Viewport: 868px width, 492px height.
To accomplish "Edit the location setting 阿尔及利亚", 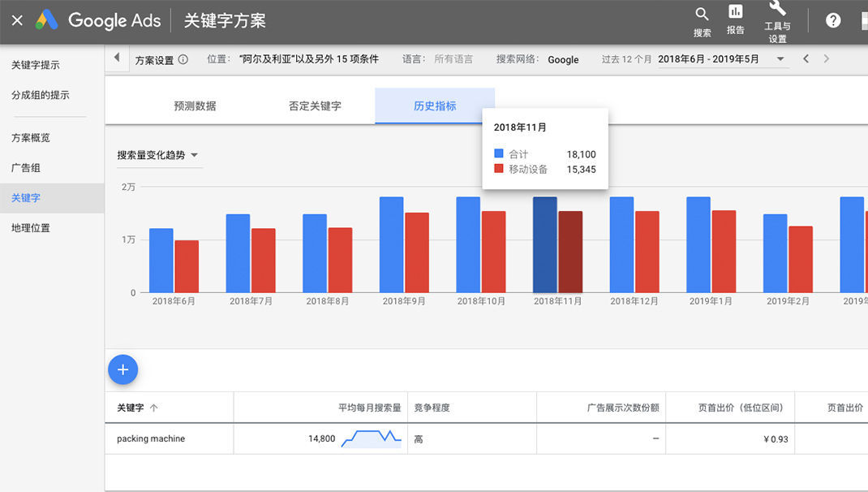I will pos(308,59).
